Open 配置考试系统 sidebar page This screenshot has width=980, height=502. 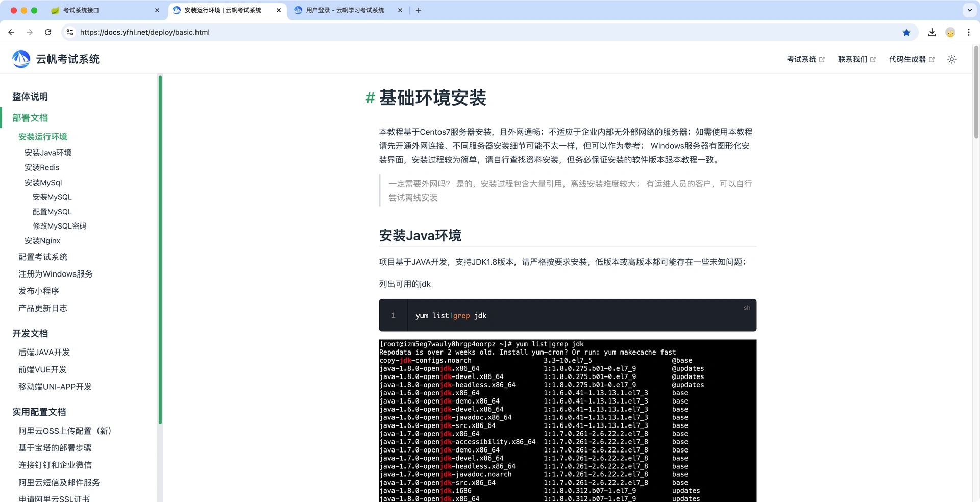pyautogui.click(x=43, y=257)
